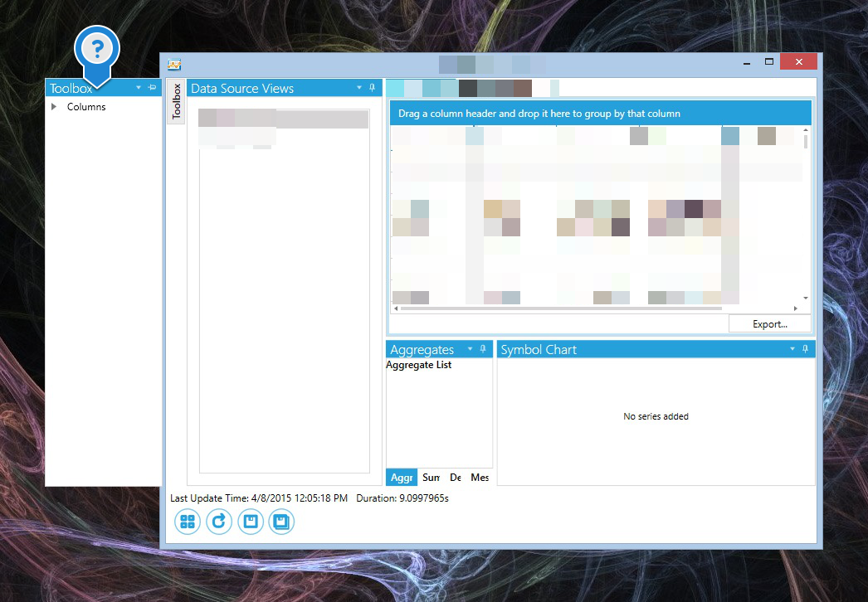The image size is (868, 602).
Task: Click the single floppy disk save icon
Action: [x=251, y=522]
